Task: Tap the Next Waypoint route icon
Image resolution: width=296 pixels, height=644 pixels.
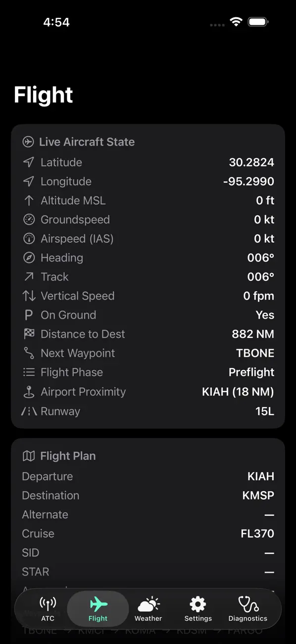Action: coord(29,353)
